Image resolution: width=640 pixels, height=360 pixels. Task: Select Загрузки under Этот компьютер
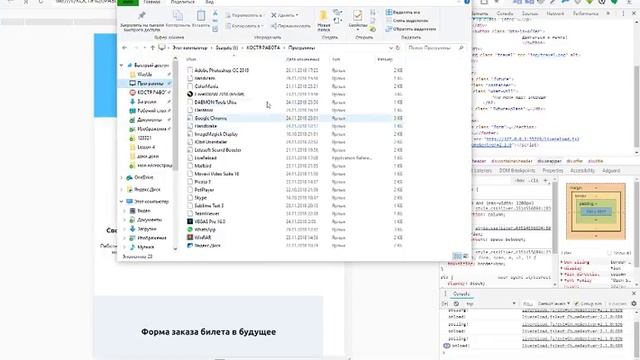143,229
